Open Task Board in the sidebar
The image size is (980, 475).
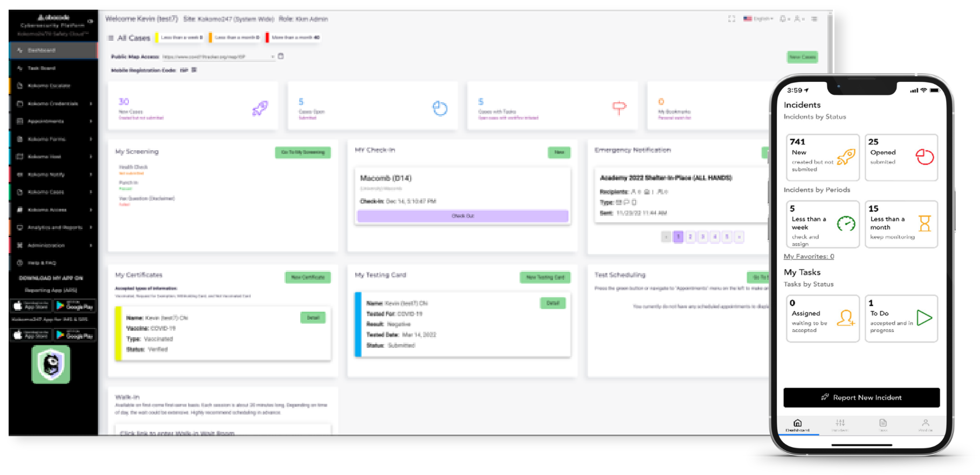[42, 68]
